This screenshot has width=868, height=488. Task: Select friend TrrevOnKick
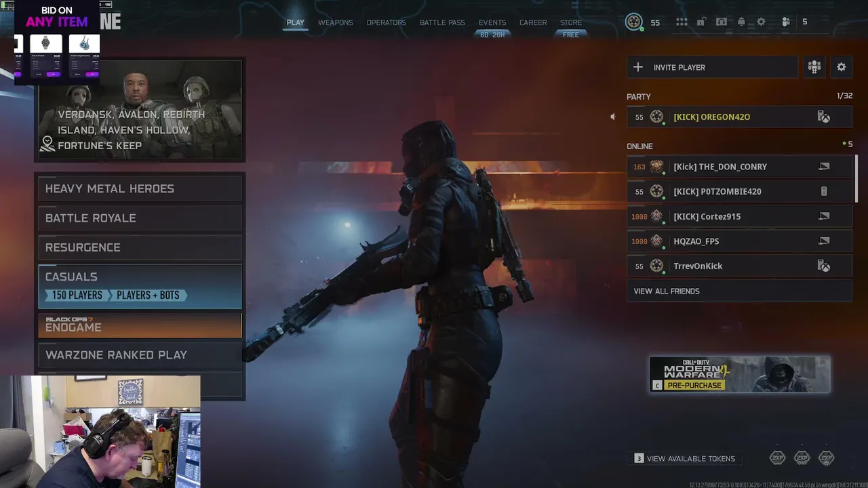coord(739,266)
